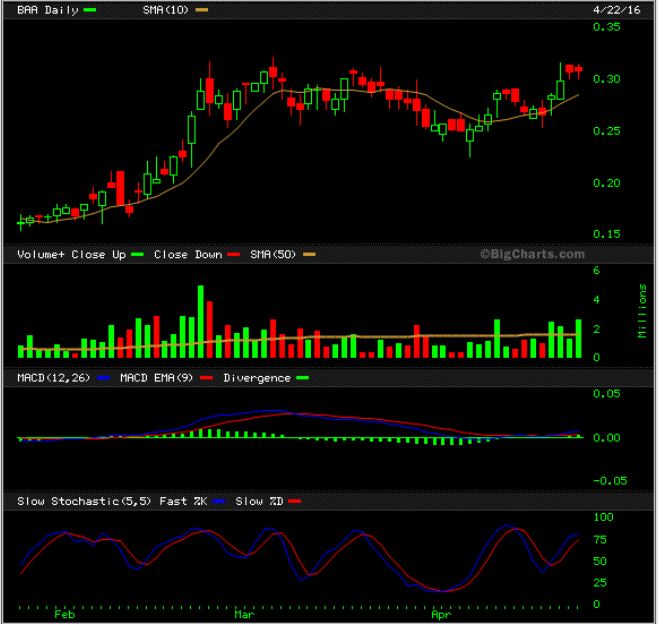The height and width of the screenshot is (624, 658).
Task: Click the 0.00 MACD axis label
Action: tap(606, 438)
